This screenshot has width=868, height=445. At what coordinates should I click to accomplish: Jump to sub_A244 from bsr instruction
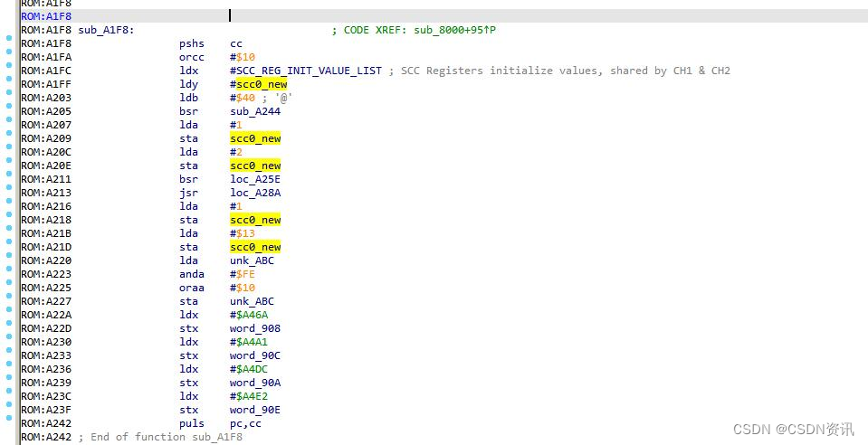tap(255, 111)
